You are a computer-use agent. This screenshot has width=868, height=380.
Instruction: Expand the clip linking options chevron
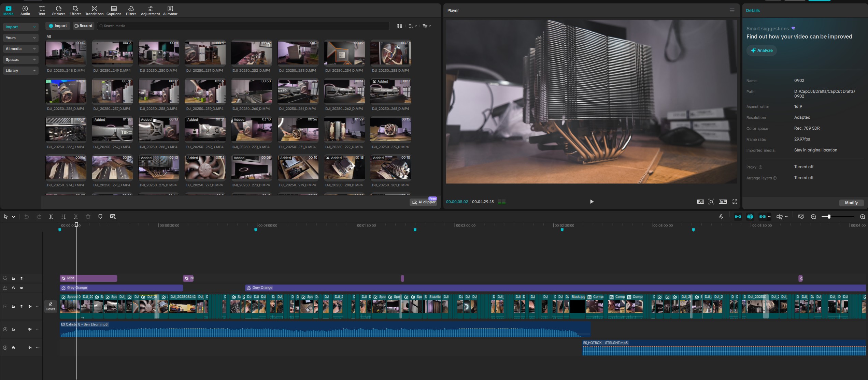769,216
